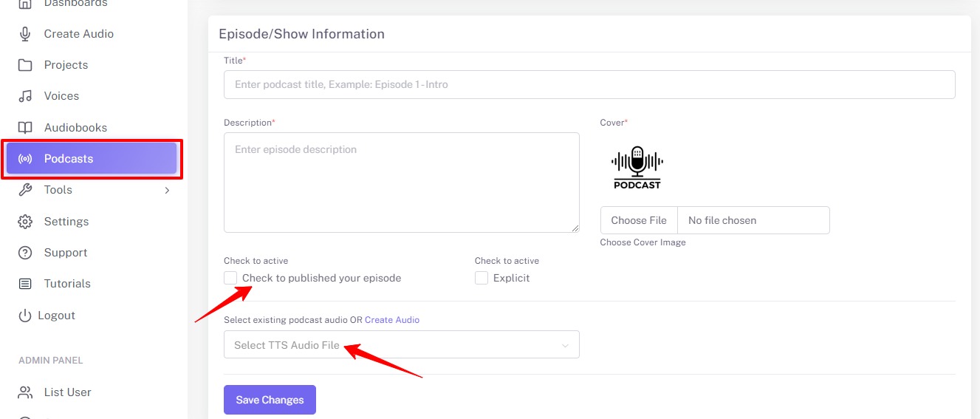The height and width of the screenshot is (419, 980).
Task: Open Support page label
Action: click(66, 253)
